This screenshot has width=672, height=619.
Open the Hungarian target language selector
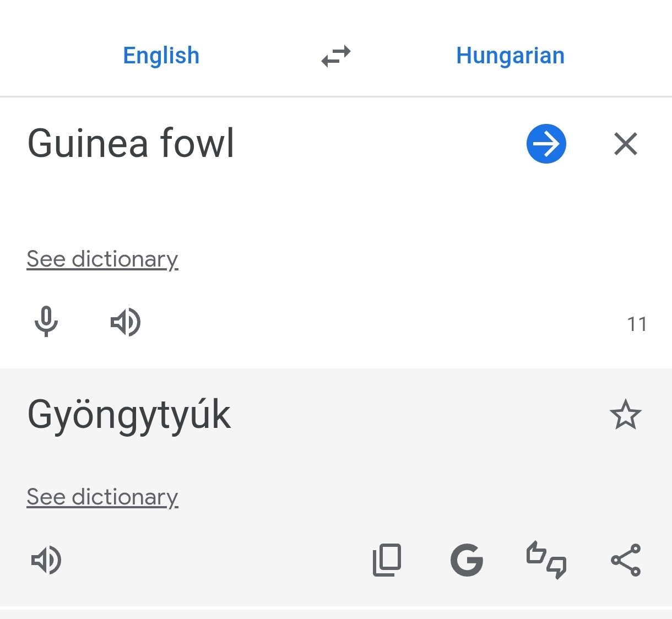click(510, 56)
